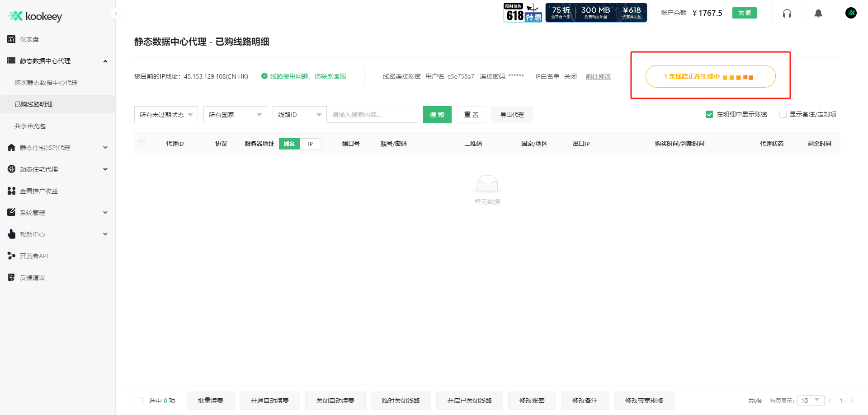The height and width of the screenshot is (415, 868).
Task: Uncheck 在明细中显示账密 option
Action: coord(709,114)
